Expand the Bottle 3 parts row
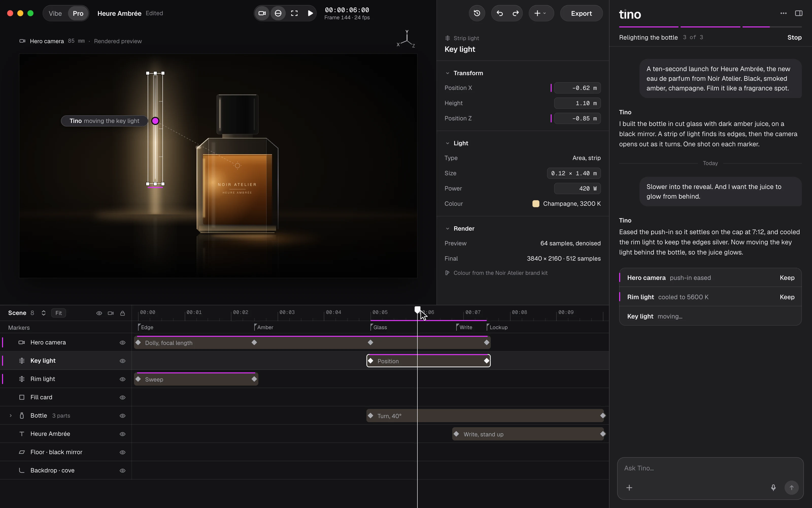The height and width of the screenshot is (508, 812). coord(11,416)
